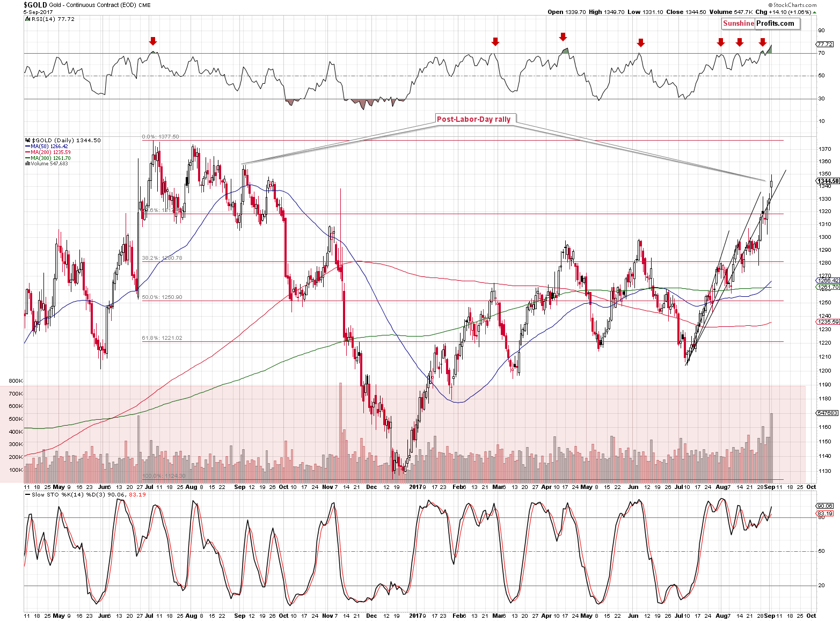Viewport: 840px width, 621px height.
Task: Click the candlestick icon before $GOLD (Daily)
Action: (28, 140)
